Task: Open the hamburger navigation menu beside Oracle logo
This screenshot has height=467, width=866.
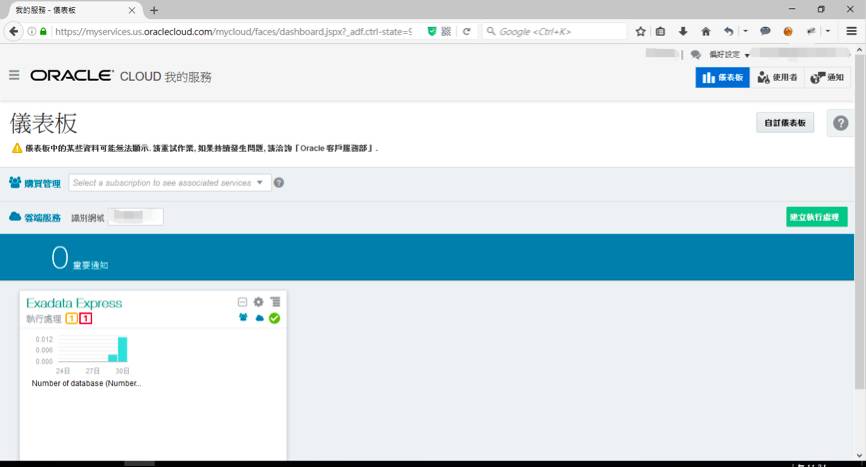Action: point(14,75)
